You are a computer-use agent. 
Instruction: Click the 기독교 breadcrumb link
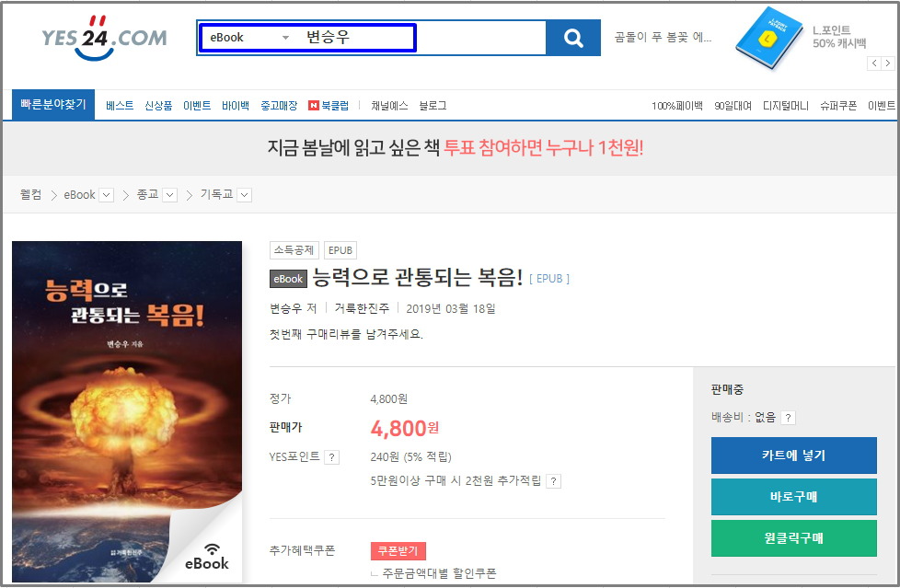pyautogui.click(x=216, y=195)
